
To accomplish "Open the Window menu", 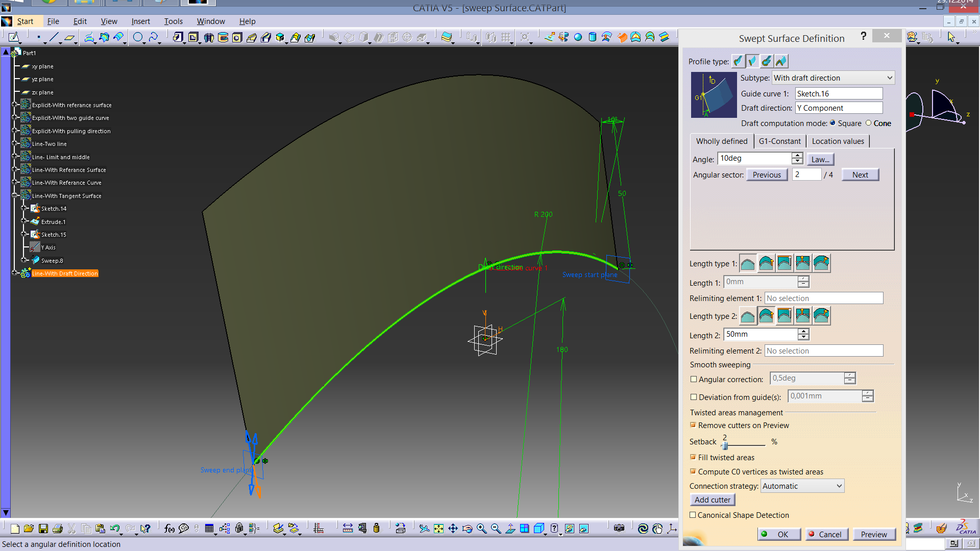I will click(211, 21).
